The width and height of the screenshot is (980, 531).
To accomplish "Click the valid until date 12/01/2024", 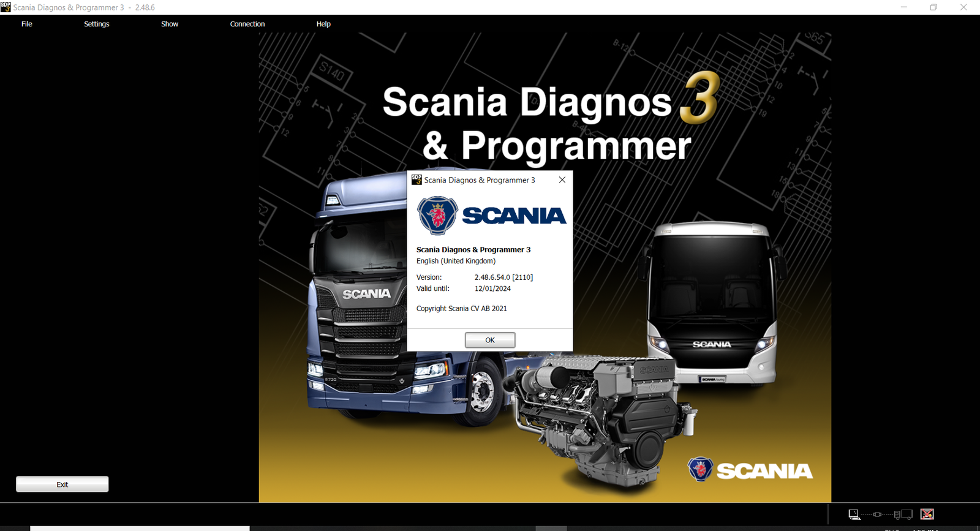I will point(492,288).
